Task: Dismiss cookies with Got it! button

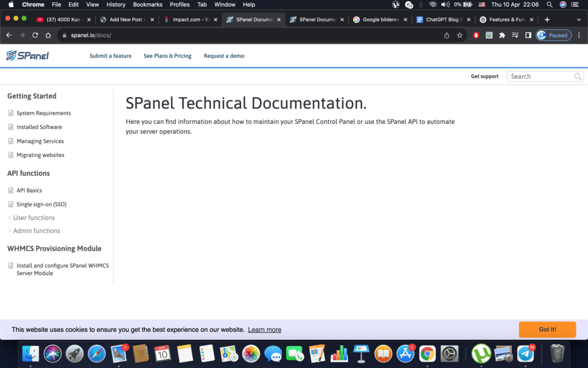Action: (547, 329)
